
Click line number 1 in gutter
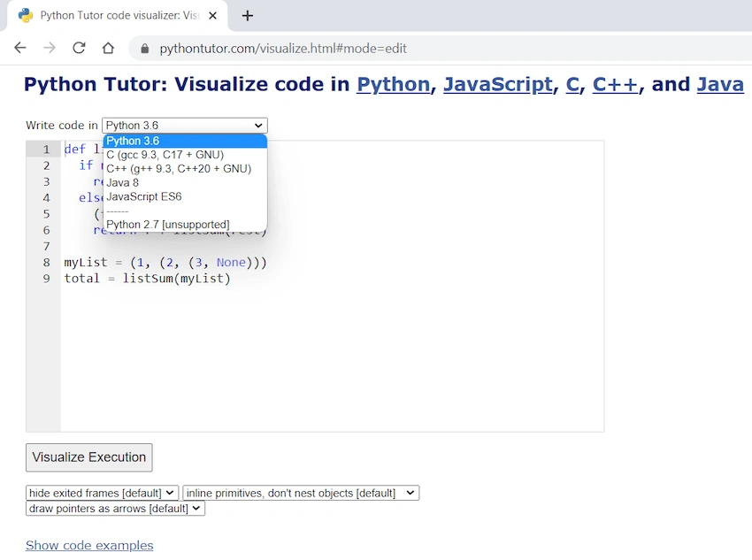pyautogui.click(x=46, y=150)
